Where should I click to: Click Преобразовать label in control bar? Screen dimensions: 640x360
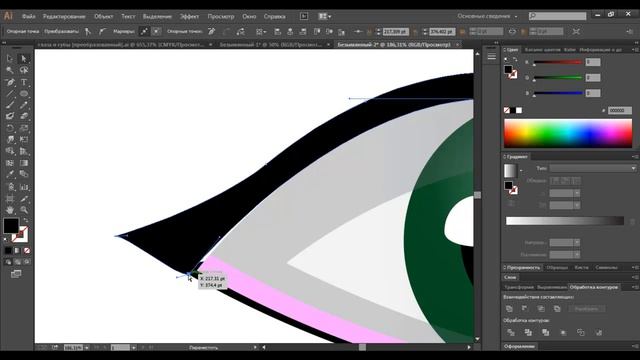pyautogui.click(x=62, y=31)
